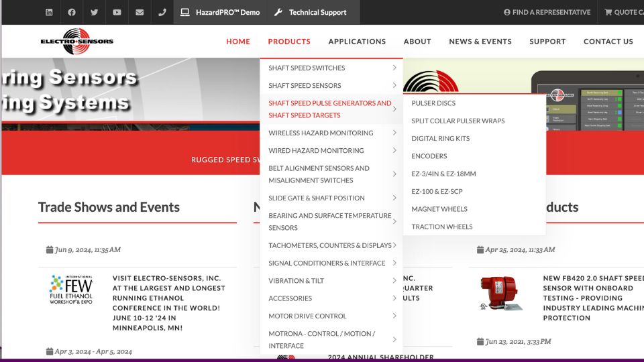The width and height of the screenshot is (644, 362).
Task: Select Pulser Discs from submenu
Action: pyautogui.click(x=433, y=103)
